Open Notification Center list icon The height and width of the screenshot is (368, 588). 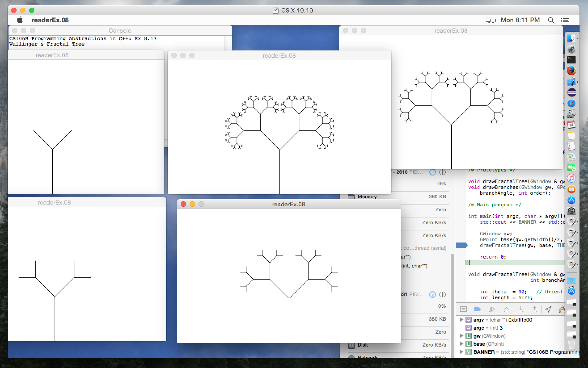click(x=565, y=20)
